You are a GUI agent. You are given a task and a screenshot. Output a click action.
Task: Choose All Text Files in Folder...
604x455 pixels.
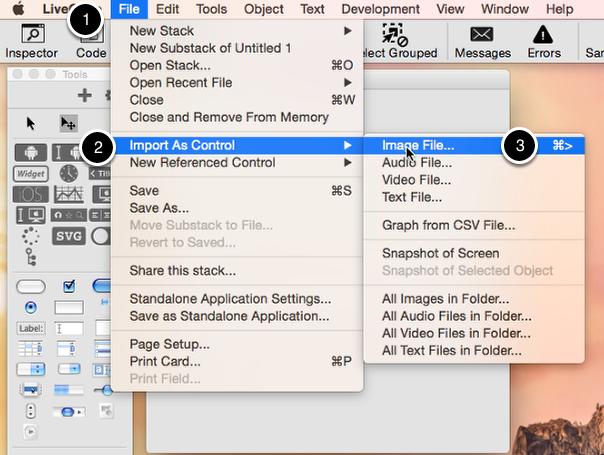pyautogui.click(x=474, y=351)
